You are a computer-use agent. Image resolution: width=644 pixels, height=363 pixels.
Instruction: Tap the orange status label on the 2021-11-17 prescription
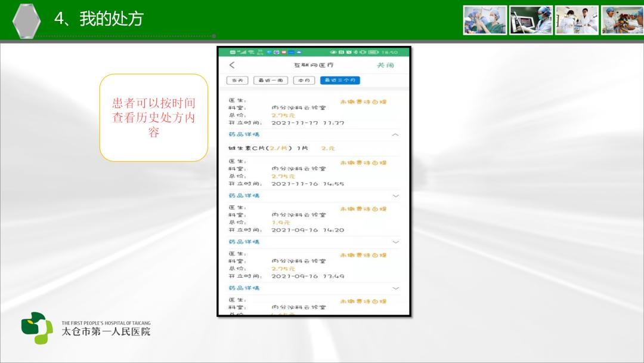(363, 102)
